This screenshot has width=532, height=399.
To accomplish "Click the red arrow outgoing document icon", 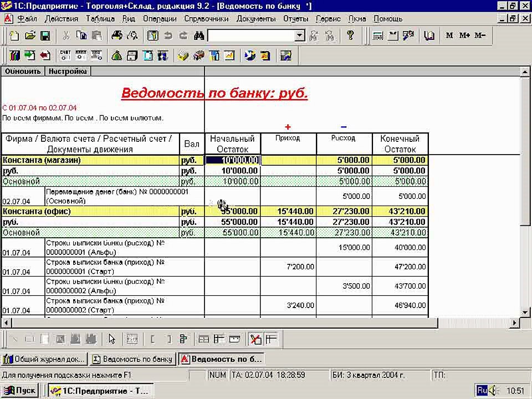I will click(45, 55).
